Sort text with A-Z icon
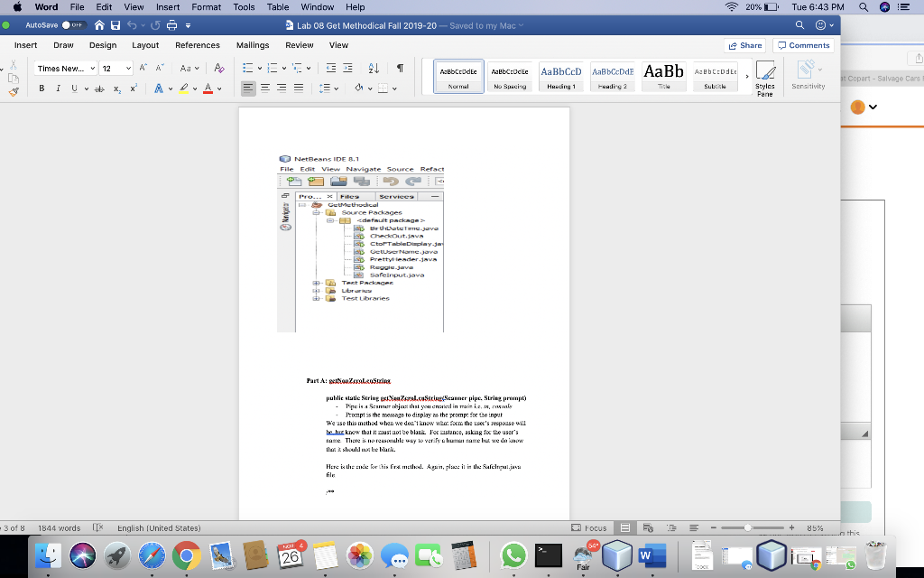The height and width of the screenshot is (578, 924). pyautogui.click(x=374, y=69)
